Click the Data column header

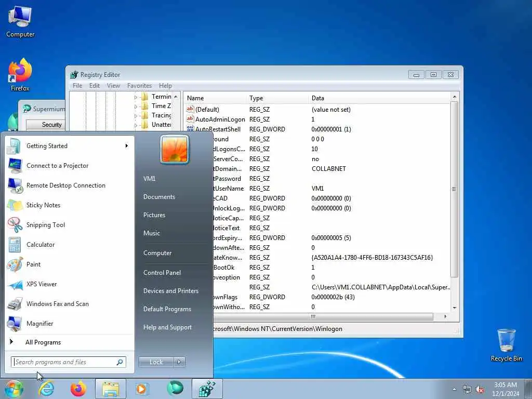379,98
